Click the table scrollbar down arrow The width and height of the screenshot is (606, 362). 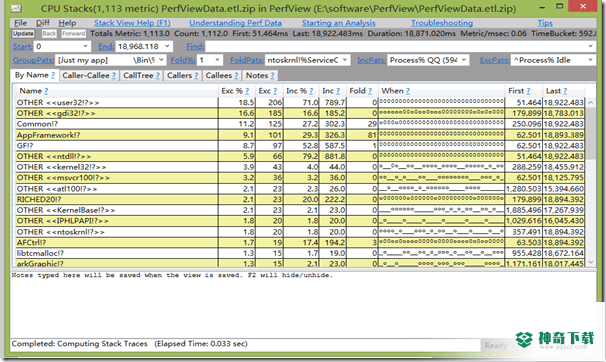pyautogui.click(x=591, y=262)
